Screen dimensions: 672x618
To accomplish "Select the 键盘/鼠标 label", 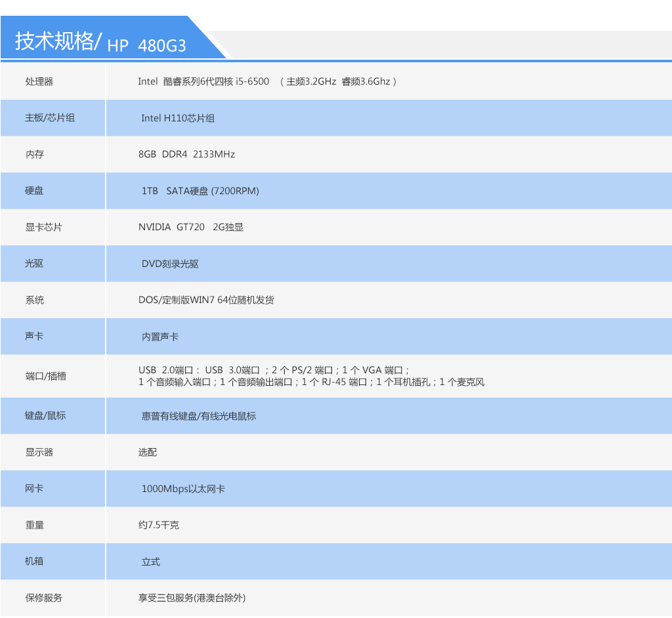I will pyautogui.click(x=45, y=416).
